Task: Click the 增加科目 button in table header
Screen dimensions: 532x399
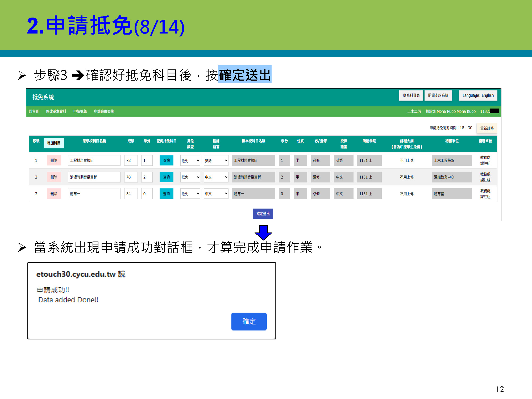Action: click(x=54, y=143)
